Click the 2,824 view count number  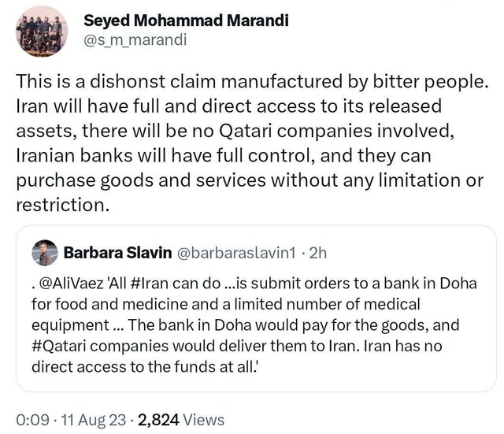coord(162,420)
